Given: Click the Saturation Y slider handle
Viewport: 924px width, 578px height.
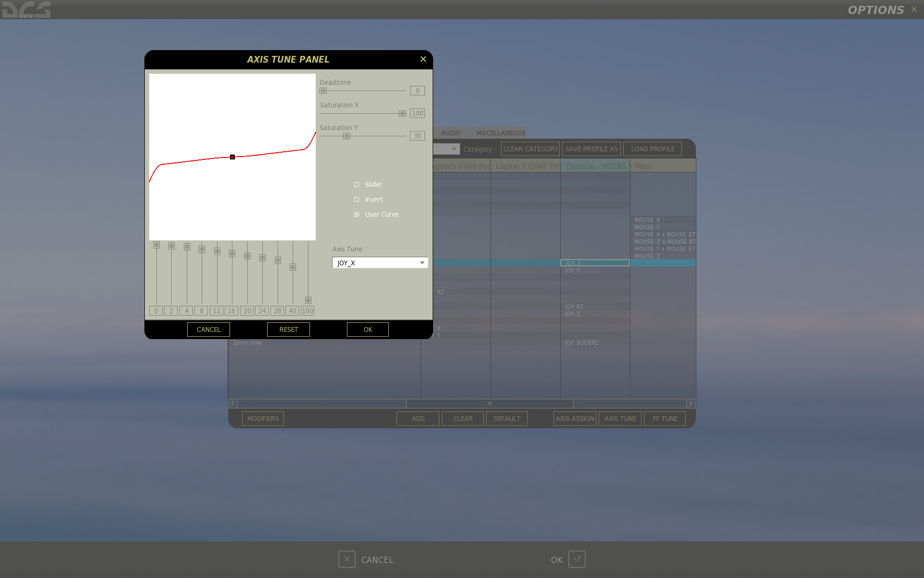Looking at the screenshot, I should pos(346,136).
